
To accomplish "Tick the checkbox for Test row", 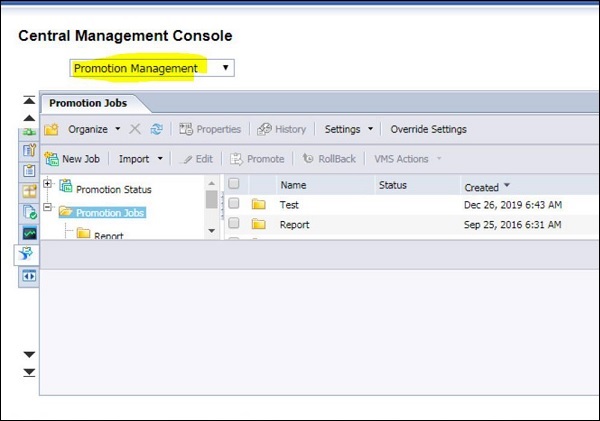I will (234, 204).
